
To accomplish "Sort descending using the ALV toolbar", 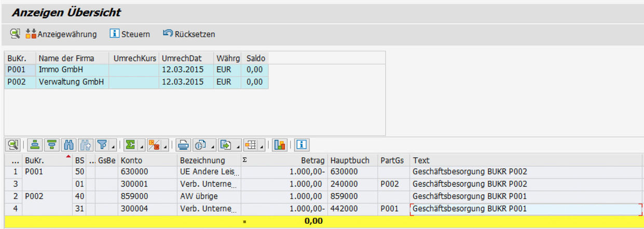I will [51, 145].
